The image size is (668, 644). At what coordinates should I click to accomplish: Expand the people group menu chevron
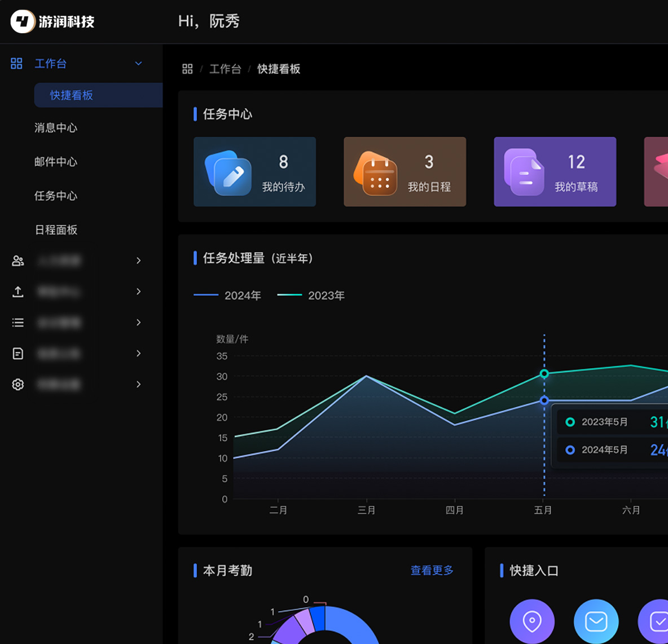point(138,261)
